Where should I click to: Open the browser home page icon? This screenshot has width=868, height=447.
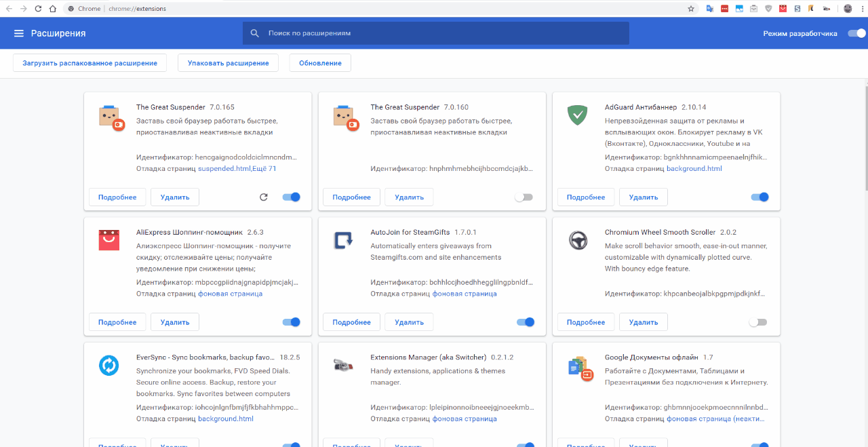pos(52,9)
